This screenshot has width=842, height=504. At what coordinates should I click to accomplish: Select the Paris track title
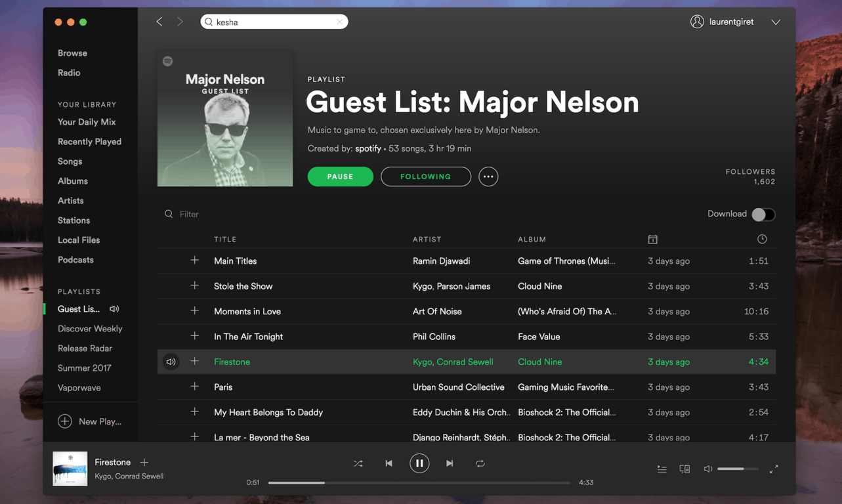(223, 387)
